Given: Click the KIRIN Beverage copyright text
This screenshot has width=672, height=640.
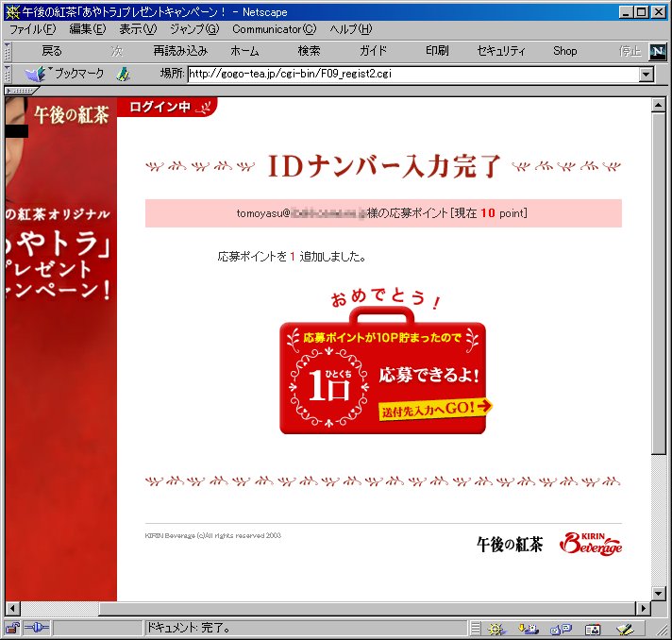Looking at the screenshot, I should point(213,535).
